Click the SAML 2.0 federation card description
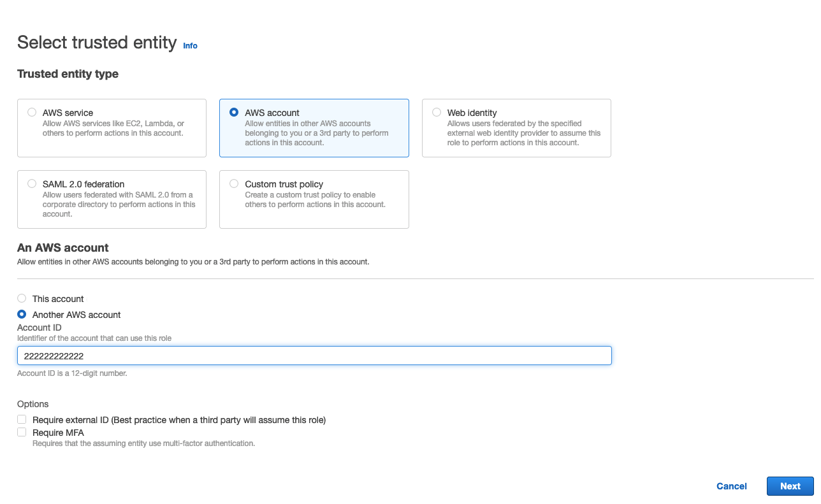Viewport: 821px width, 504px height. (119, 204)
